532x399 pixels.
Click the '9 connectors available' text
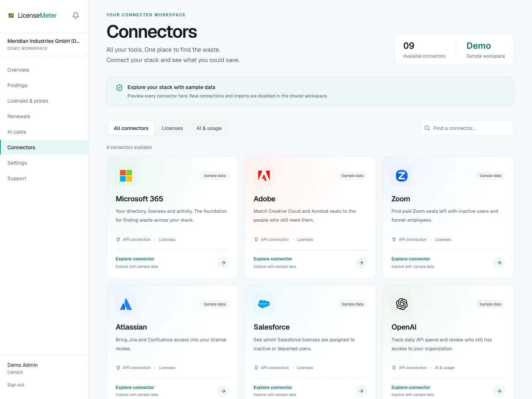[129, 147]
